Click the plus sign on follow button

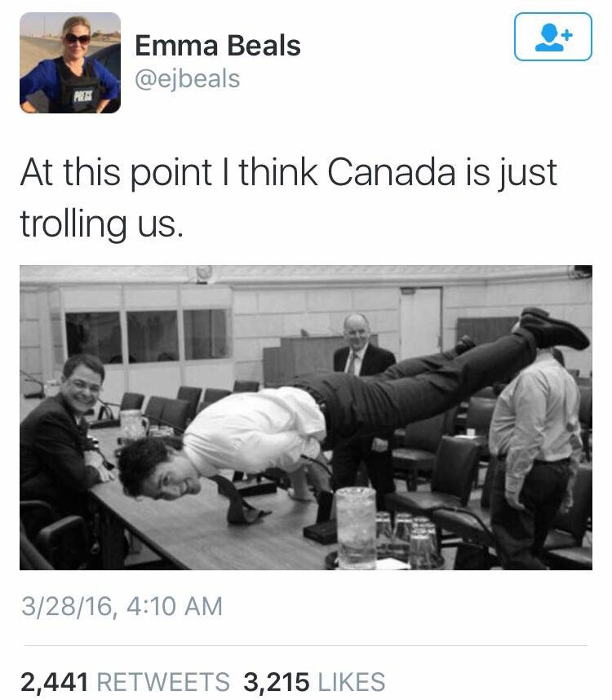tap(567, 35)
